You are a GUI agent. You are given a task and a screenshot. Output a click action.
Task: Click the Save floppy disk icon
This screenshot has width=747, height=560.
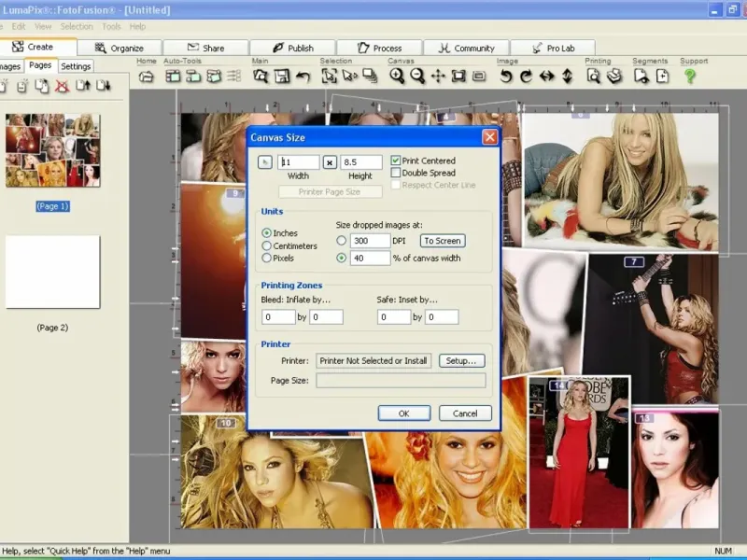coord(281,77)
